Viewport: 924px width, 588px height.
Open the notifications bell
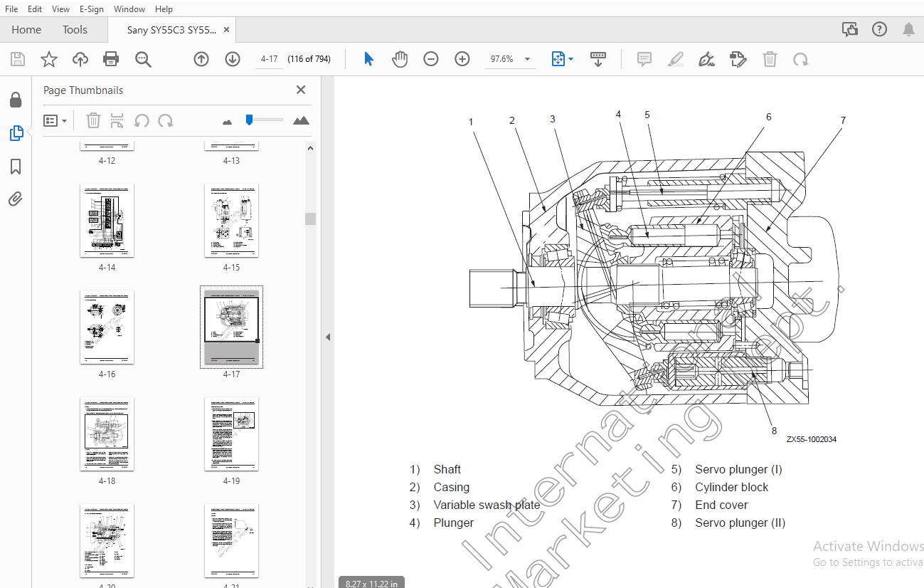tap(909, 29)
